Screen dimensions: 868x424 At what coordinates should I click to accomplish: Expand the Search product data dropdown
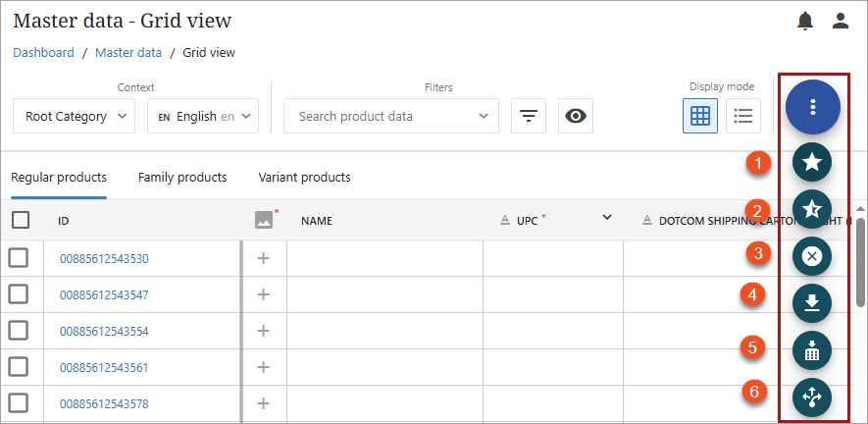coord(391,116)
